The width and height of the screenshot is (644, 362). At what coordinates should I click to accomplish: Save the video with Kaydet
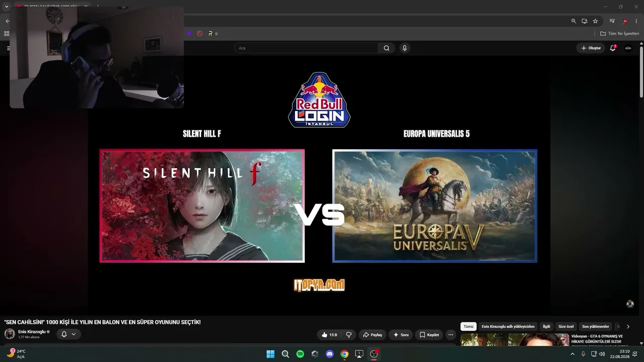(429, 335)
